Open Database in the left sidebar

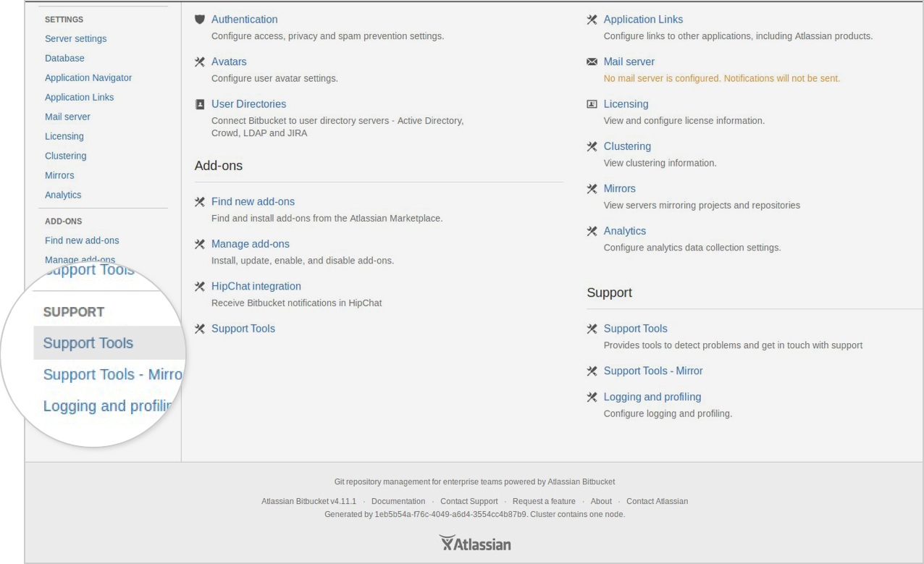(x=64, y=58)
